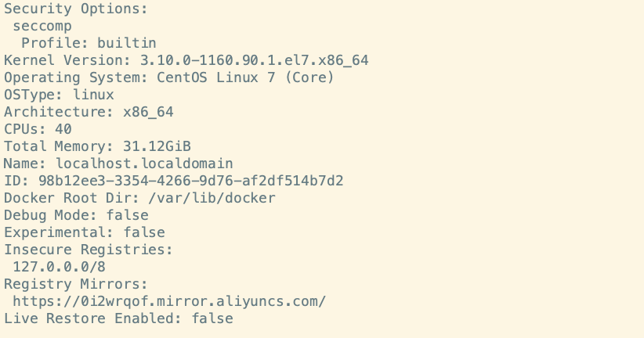This screenshot has width=644, height=338.
Task: Click the Security Options line
Action: [x=75, y=9]
